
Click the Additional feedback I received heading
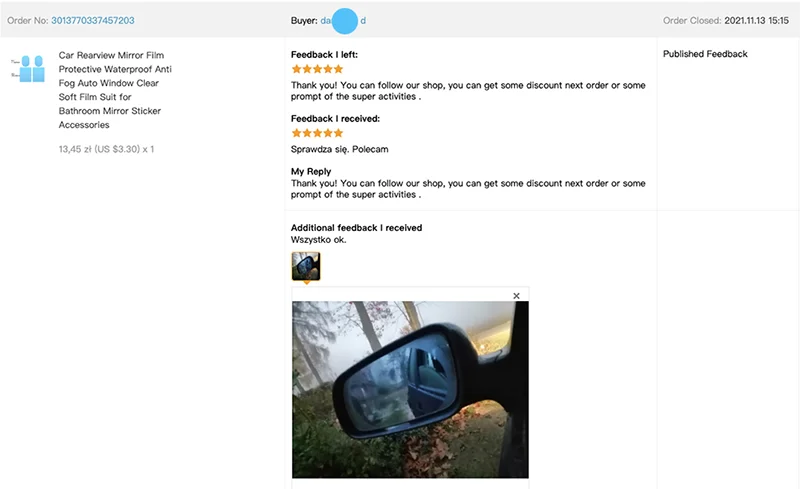(x=356, y=228)
